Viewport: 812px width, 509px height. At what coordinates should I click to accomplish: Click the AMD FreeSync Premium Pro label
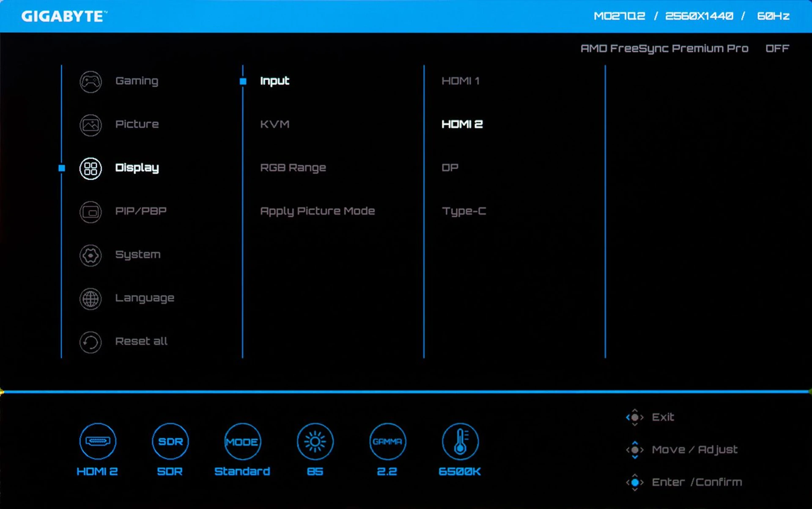[664, 49]
